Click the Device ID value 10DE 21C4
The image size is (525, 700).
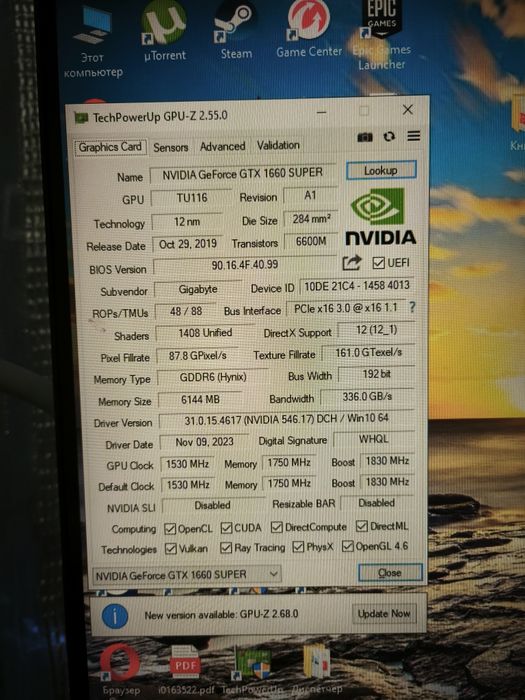357,286
